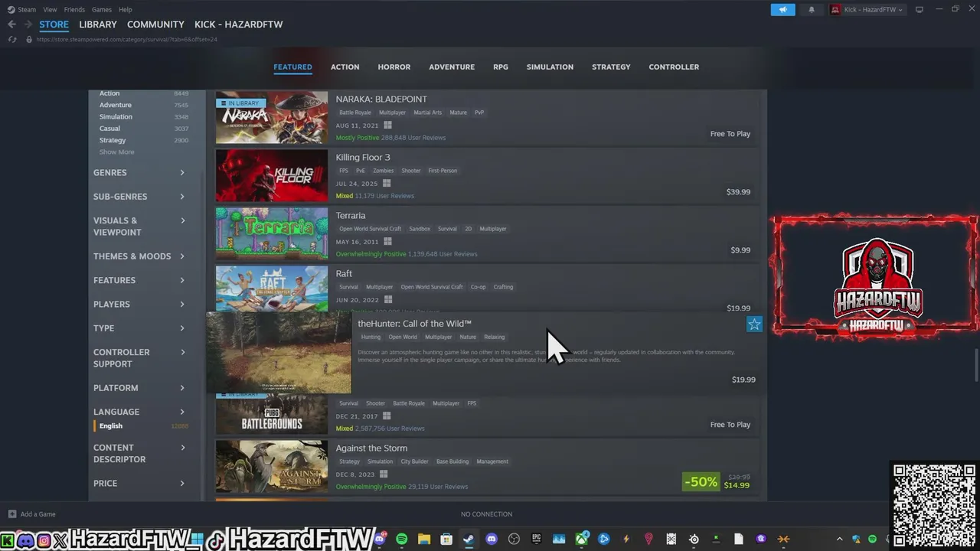Screen dimensions: 980x551
Task: Open Big Picture mode monitor icon
Action: coord(920,9)
